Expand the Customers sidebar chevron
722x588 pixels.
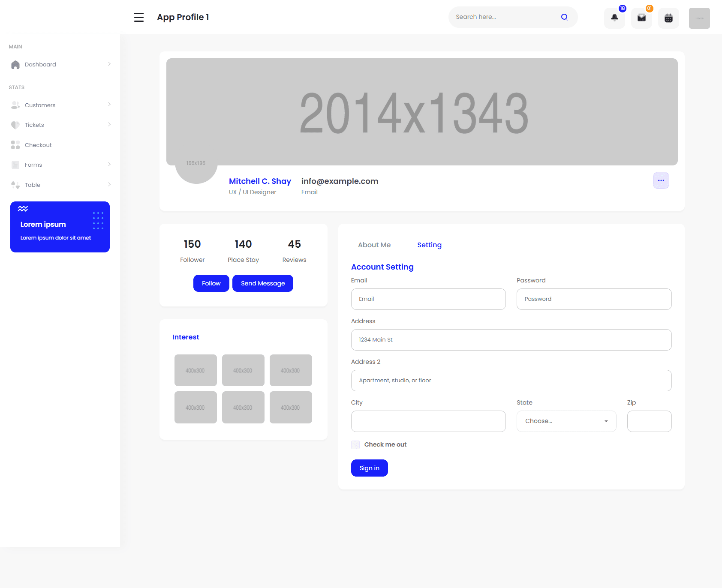pos(110,105)
